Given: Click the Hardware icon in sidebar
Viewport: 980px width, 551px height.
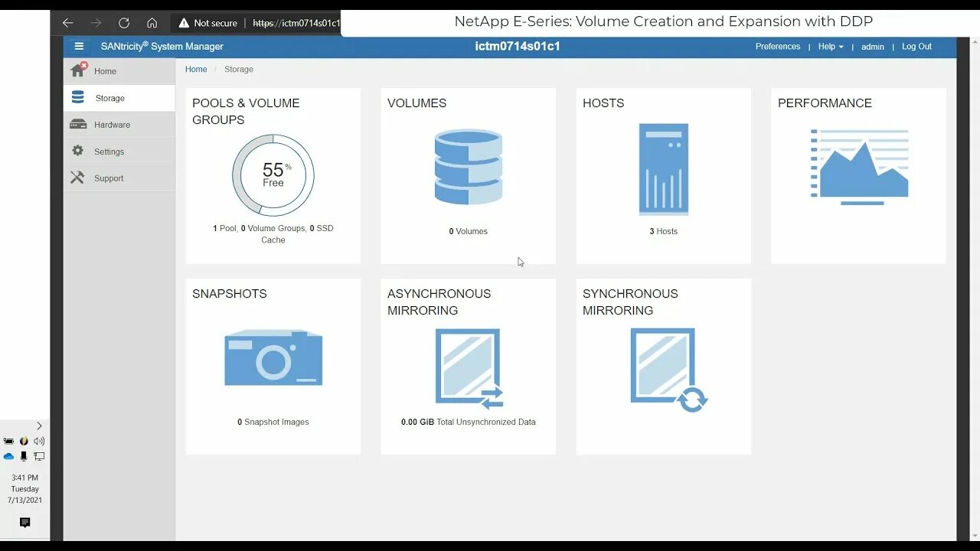Looking at the screenshot, I should pyautogui.click(x=78, y=124).
